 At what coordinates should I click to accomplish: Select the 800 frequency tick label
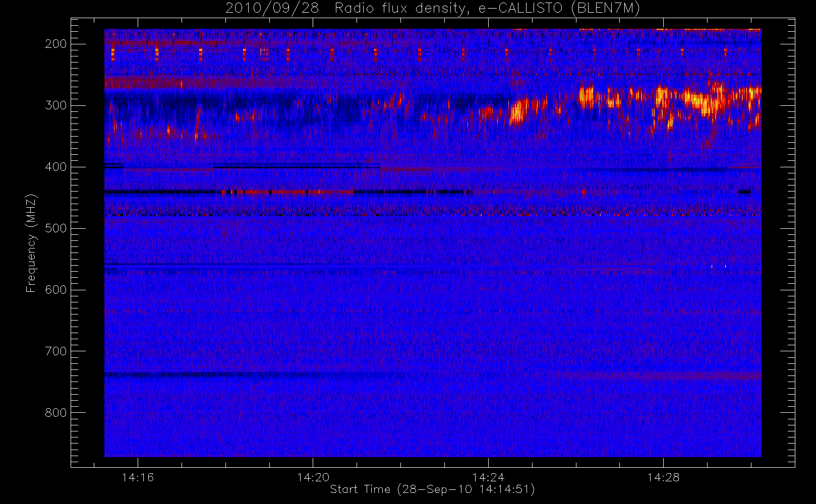(x=56, y=413)
